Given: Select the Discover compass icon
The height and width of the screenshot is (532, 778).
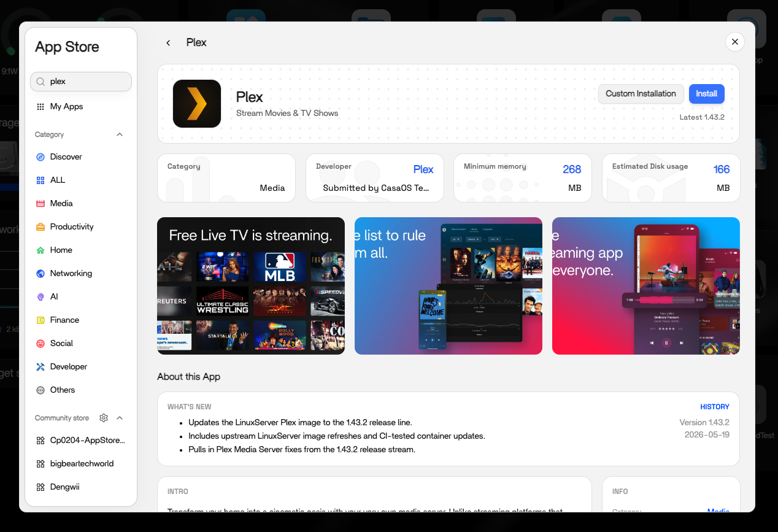Looking at the screenshot, I should pos(40,157).
